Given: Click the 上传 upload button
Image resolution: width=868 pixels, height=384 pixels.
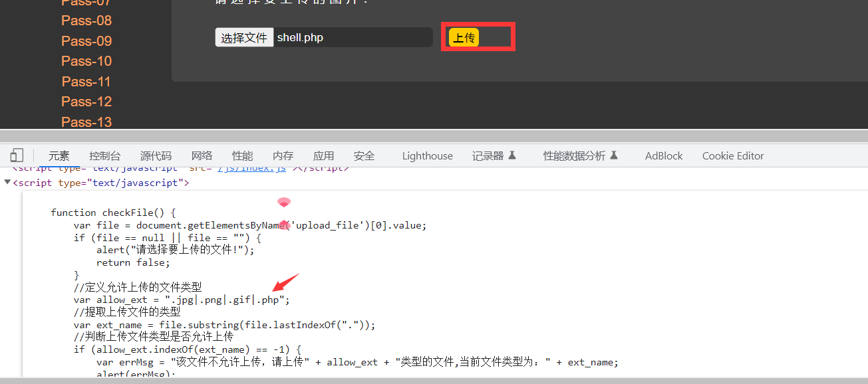Looking at the screenshot, I should coord(464,38).
